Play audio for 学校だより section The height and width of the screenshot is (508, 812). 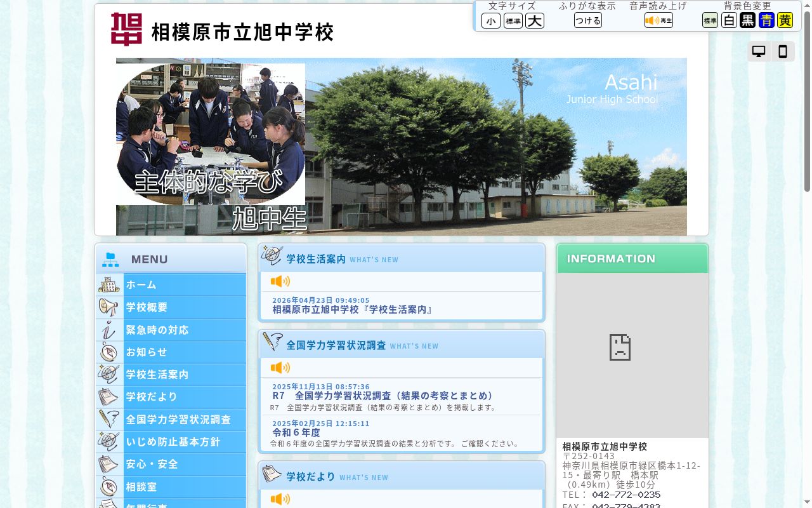point(280,499)
